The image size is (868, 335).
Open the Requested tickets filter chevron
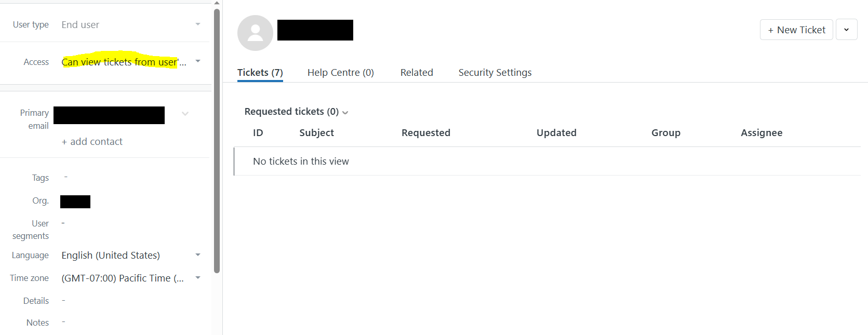pyautogui.click(x=345, y=112)
